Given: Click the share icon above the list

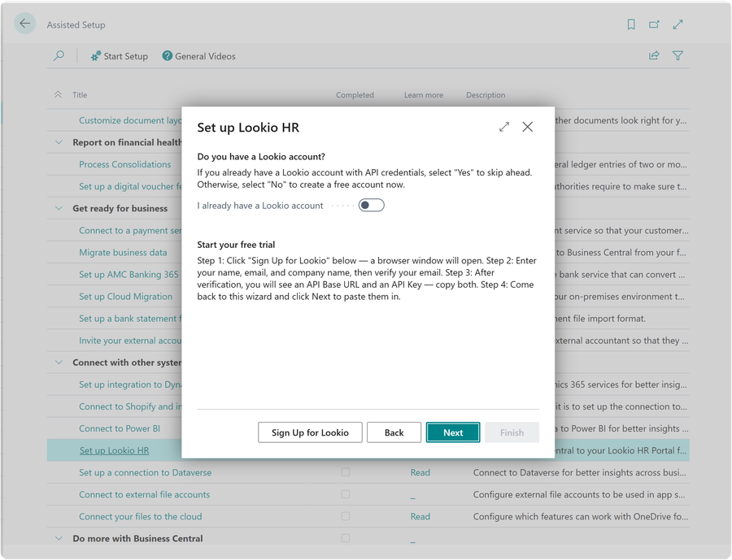Looking at the screenshot, I should click(x=654, y=55).
